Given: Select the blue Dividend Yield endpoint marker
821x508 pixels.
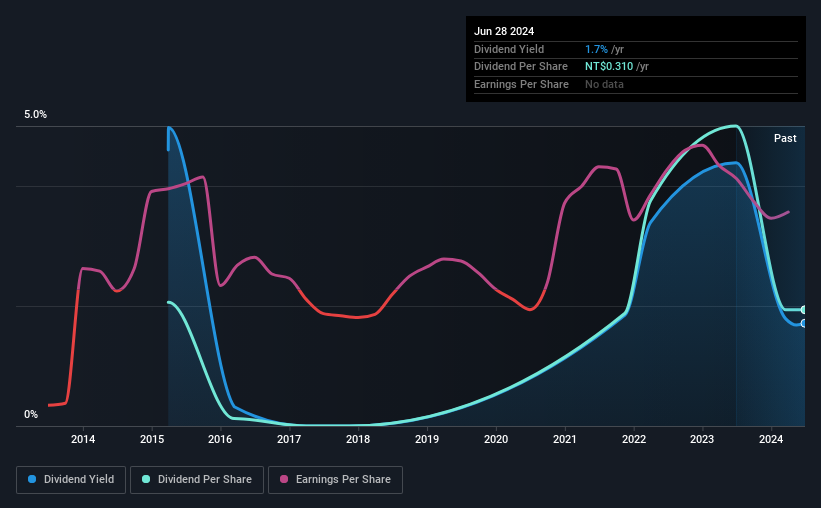Looking at the screenshot, I should tap(803, 324).
